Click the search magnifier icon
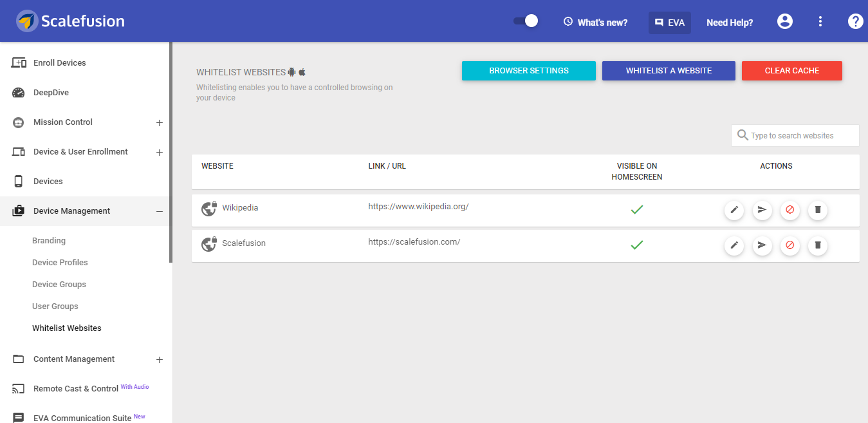Image resolution: width=868 pixels, height=423 pixels. (x=743, y=135)
